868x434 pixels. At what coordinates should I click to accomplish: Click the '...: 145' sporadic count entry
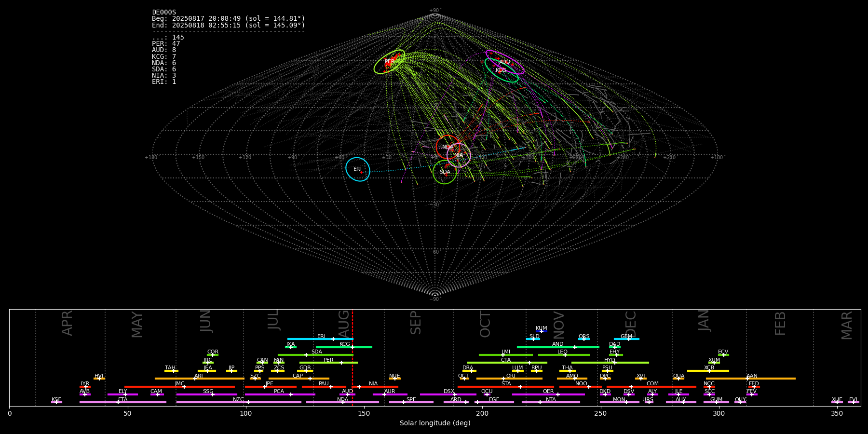click(x=168, y=38)
